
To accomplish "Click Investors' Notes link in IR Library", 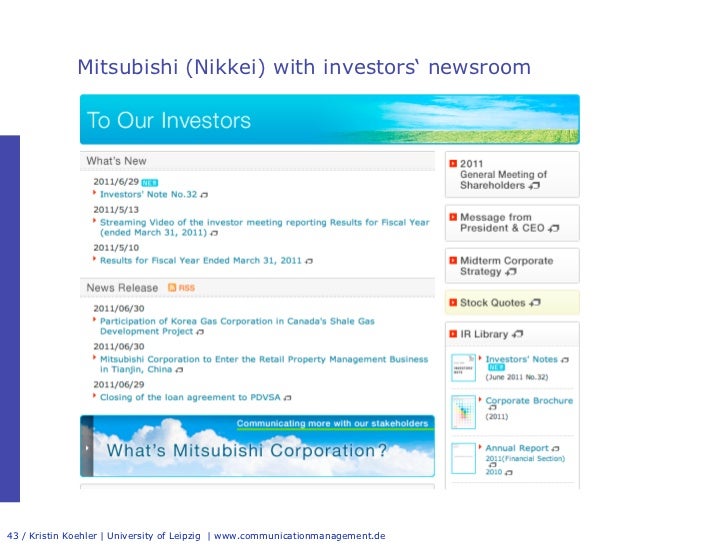I will coord(521,359).
